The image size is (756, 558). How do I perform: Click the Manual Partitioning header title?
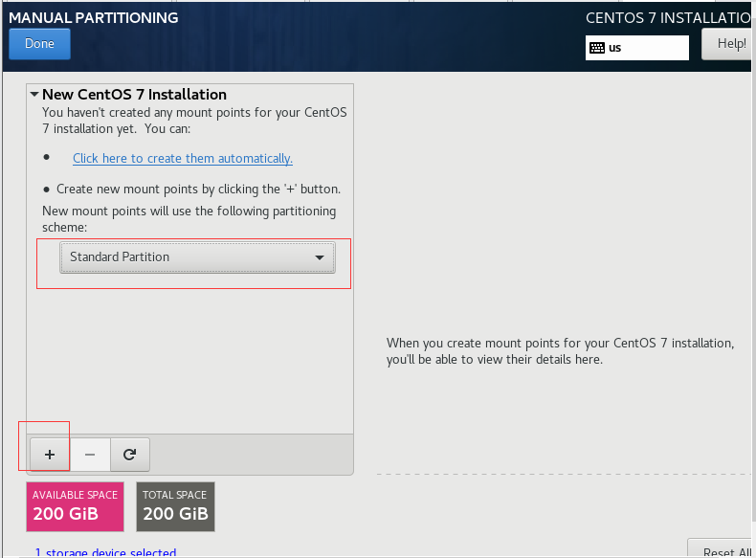point(94,17)
